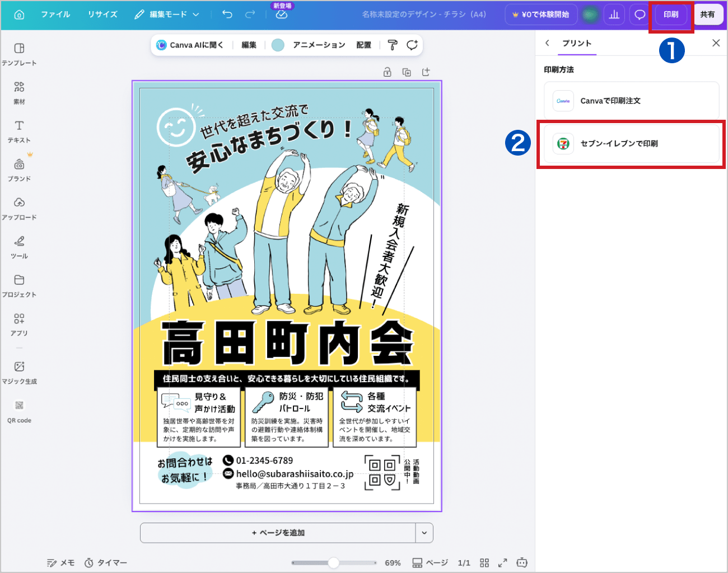728x573 pixels.
Task: Open the リサイズ menu
Action: [x=102, y=15]
